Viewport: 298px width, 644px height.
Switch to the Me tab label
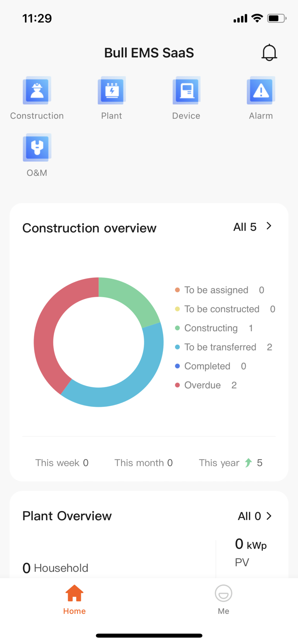pyautogui.click(x=223, y=611)
